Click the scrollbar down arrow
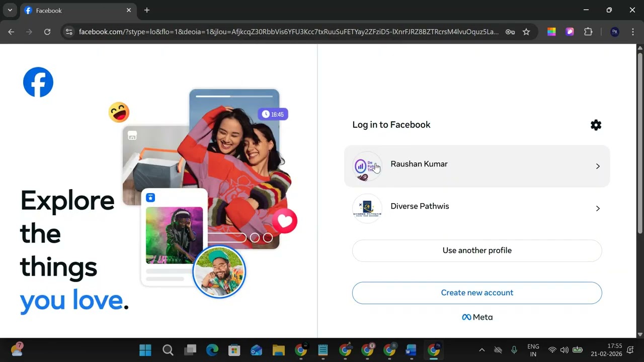Screen dimensions: 644x362 pyautogui.click(x=640, y=334)
